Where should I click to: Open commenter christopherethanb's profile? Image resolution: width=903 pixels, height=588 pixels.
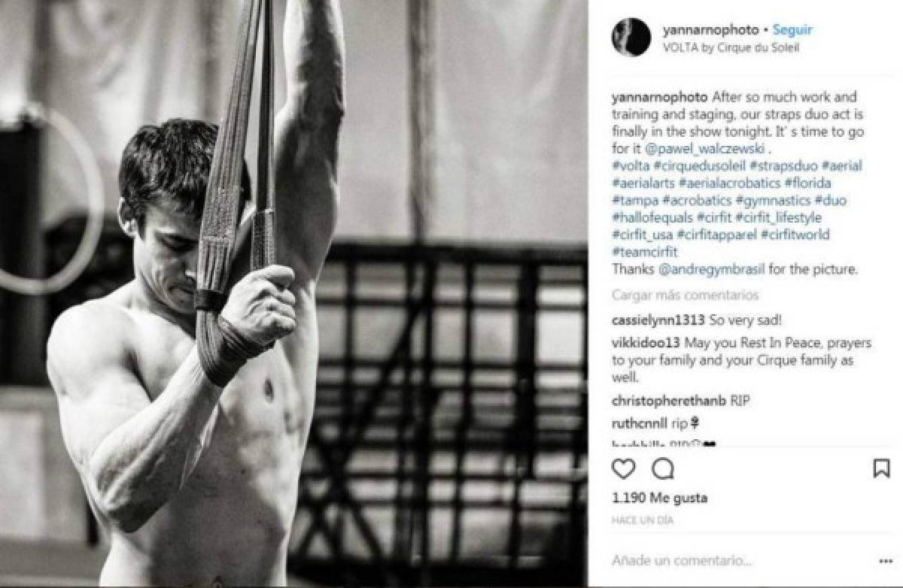point(669,401)
